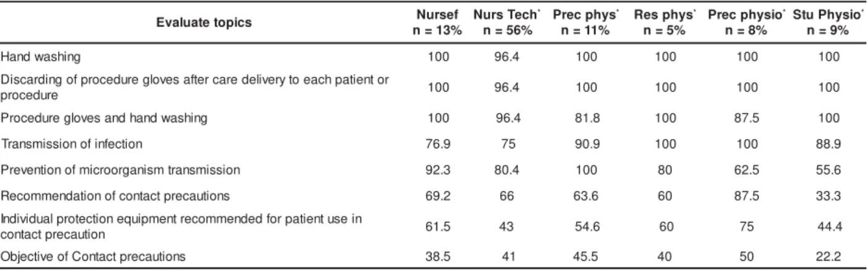Click the Nursef n = 13% header
The image size is (868, 270).
446,25
